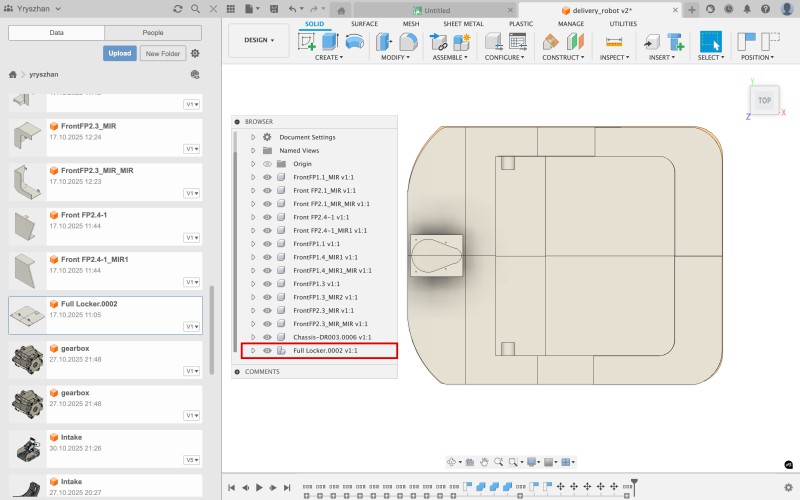Activate the Select tool icon
This screenshot has width=800, height=500.
pyautogui.click(x=710, y=41)
